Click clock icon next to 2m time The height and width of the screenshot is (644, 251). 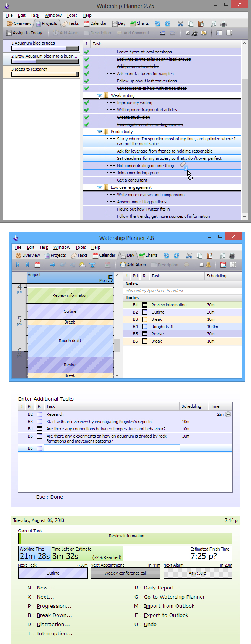228,414
